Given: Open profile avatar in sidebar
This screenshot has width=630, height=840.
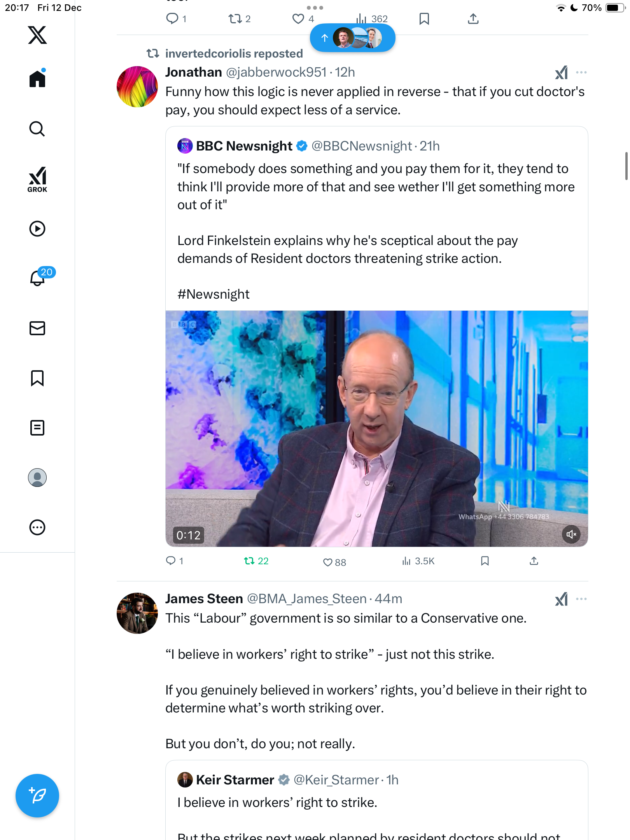Looking at the screenshot, I should 37,478.
